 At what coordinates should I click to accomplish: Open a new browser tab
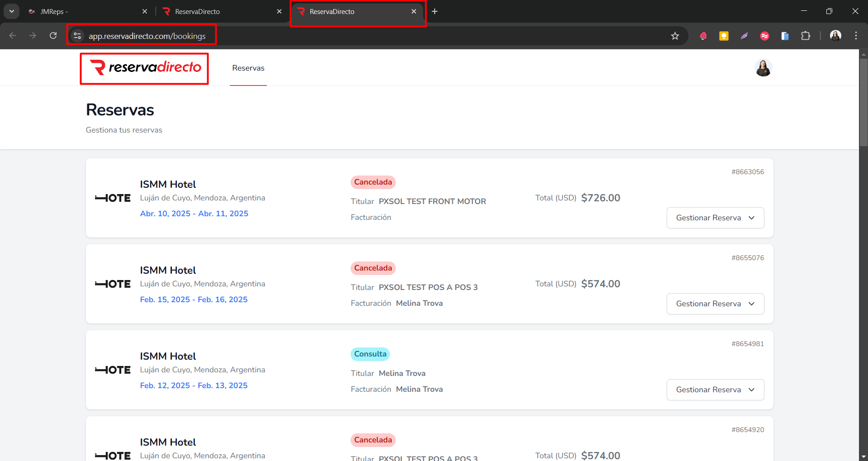[x=435, y=11]
